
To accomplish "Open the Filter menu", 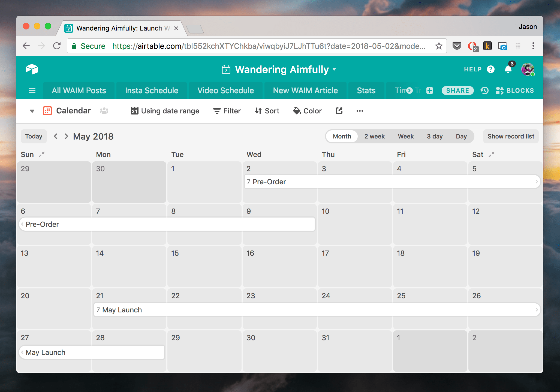I will pyautogui.click(x=227, y=111).
